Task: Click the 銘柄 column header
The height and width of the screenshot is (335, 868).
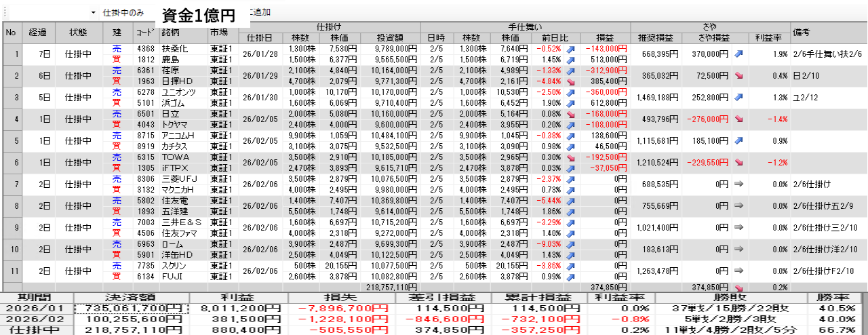Action: click(170, 33)
